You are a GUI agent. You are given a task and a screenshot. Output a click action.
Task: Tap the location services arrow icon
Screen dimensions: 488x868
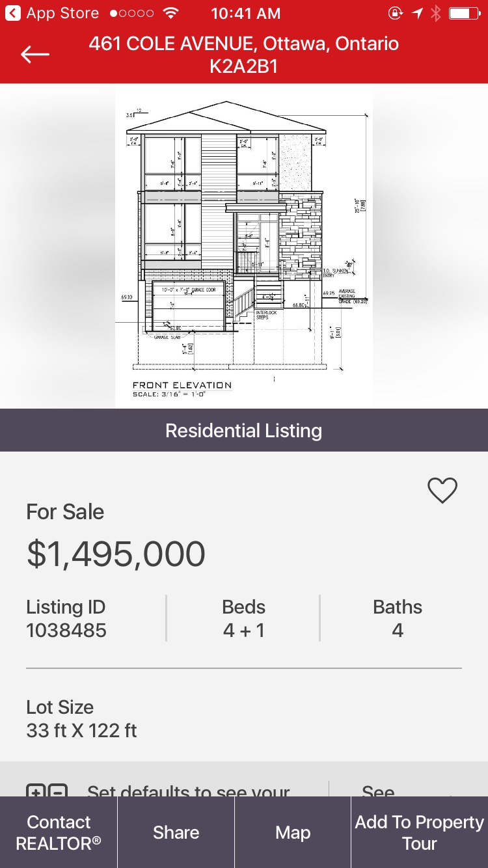tap(416, 13)
